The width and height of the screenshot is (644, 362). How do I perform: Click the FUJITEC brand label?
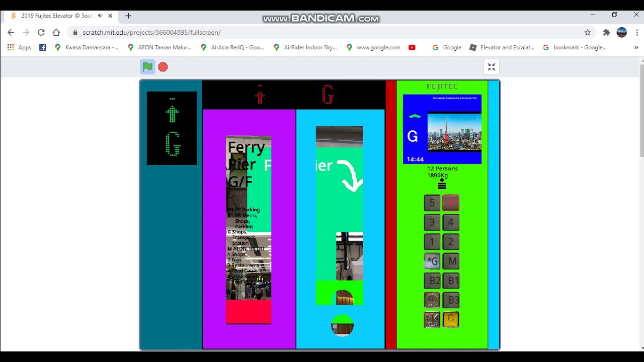coord(442,86)
